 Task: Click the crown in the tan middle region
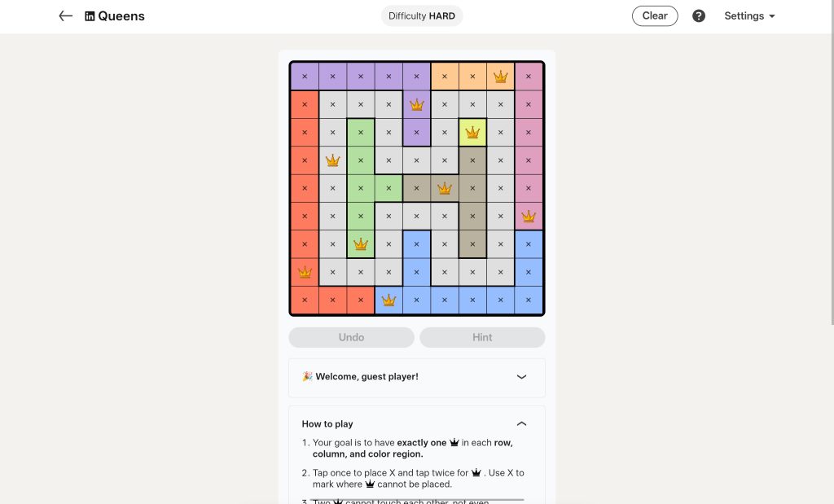(445, 188)
